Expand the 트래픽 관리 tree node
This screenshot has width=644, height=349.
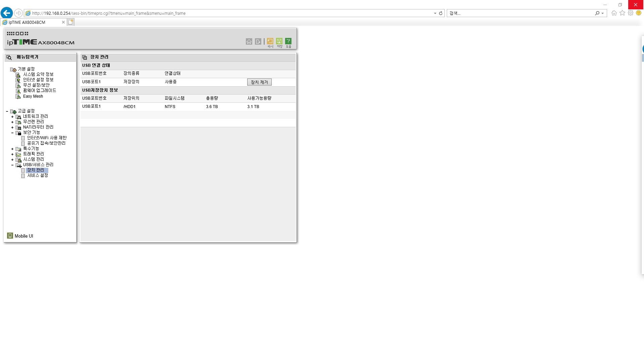[12, 154]
